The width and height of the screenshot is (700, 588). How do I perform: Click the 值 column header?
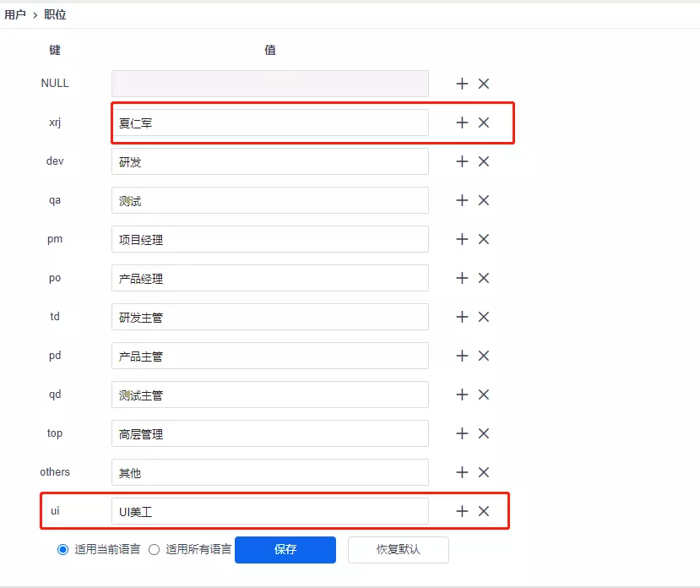(x=270, y=50)
